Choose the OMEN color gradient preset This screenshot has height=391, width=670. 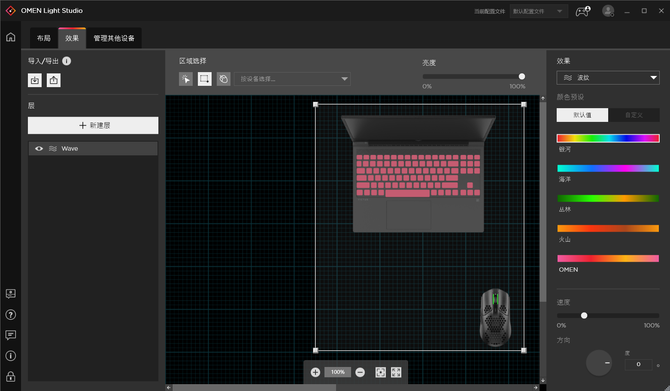[x=608, y=259]
